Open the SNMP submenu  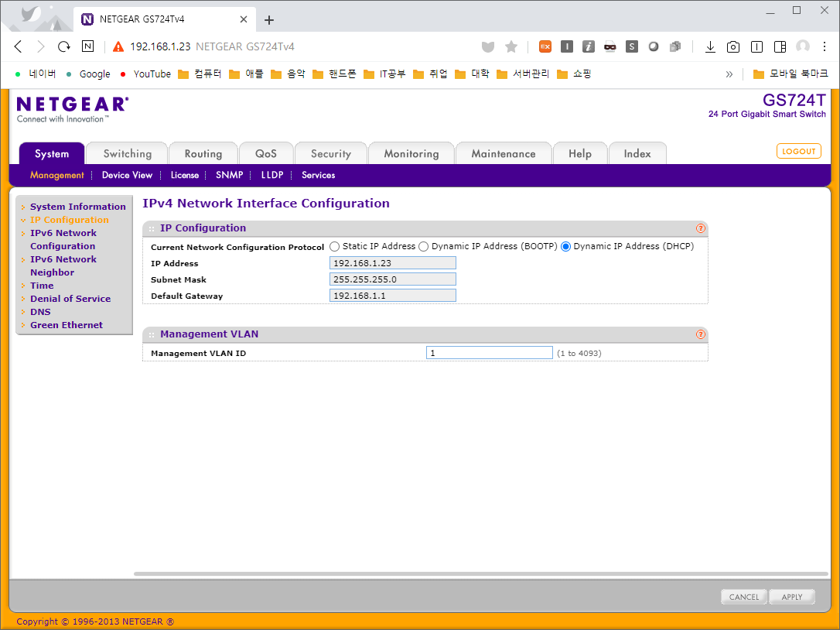click(x=229, y=176)
